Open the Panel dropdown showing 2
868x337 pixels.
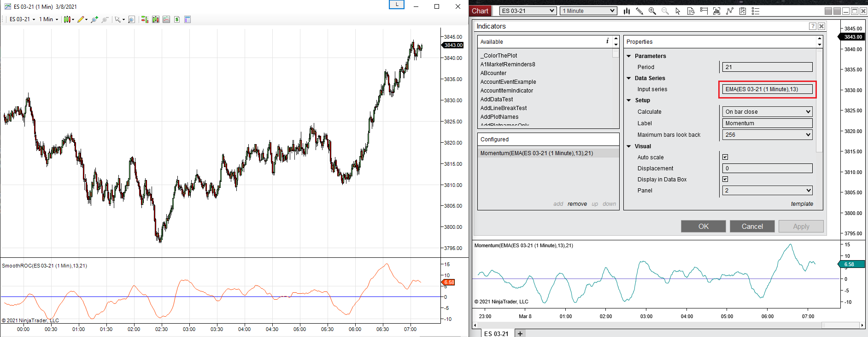(767, 190)
